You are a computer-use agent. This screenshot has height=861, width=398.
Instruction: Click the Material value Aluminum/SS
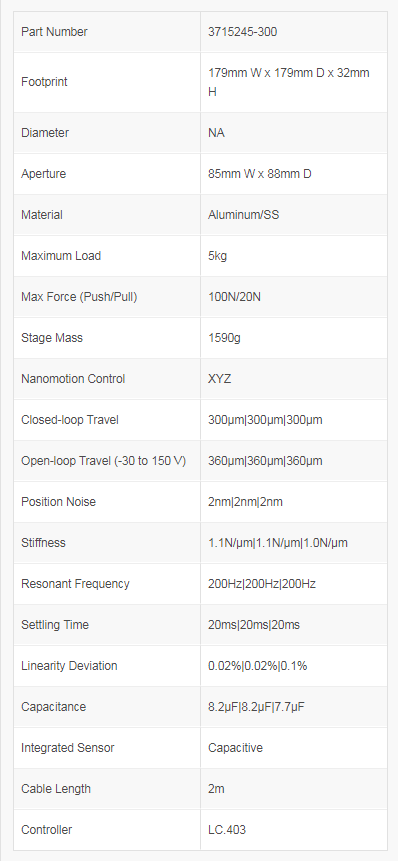pos(243,215)
